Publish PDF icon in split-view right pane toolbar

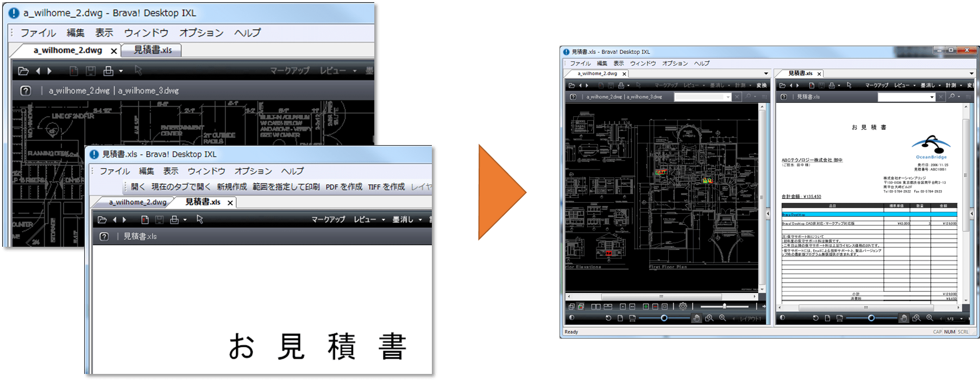(812, 85)
